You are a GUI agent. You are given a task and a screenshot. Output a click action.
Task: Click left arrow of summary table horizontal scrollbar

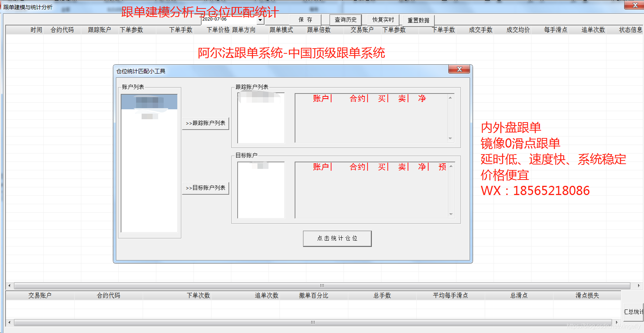(x=10, y=322)
